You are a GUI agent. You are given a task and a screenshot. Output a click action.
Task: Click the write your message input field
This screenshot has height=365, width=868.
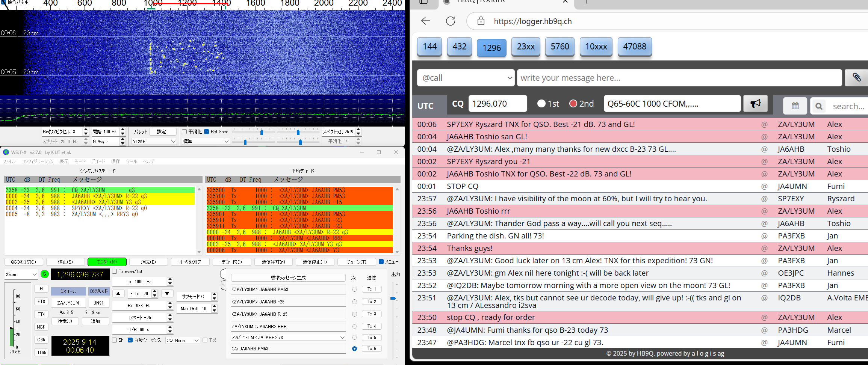(x=679, y=78)
